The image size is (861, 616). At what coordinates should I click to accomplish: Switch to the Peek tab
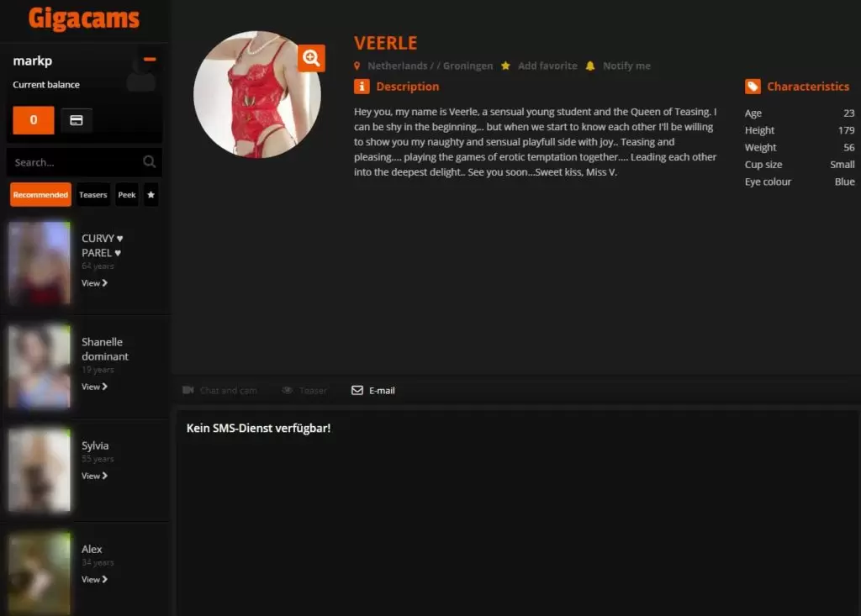(x=127, y=194)
